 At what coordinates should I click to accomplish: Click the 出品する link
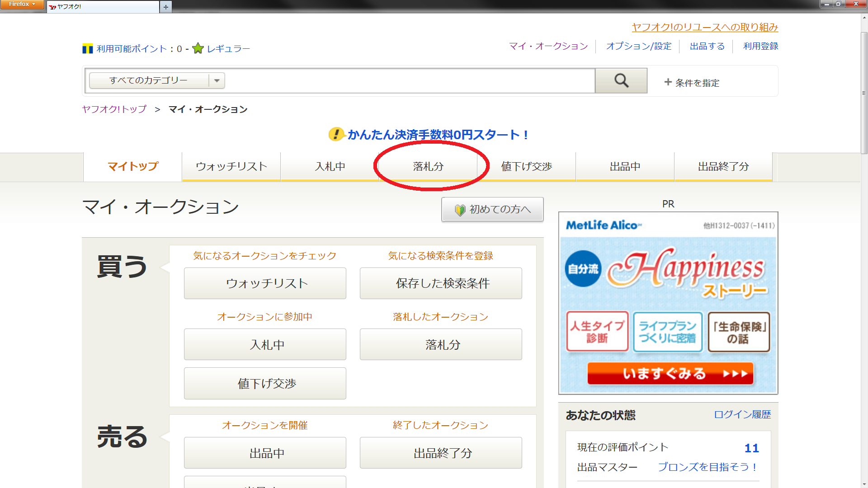pyautogui.click(x=708, y=46)
